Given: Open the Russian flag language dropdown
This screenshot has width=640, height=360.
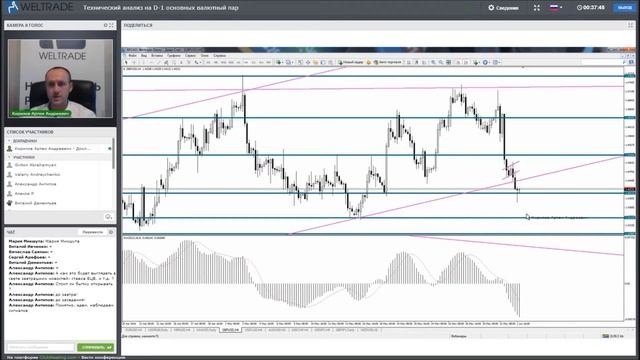Looking at the screenshot, I should (x=556, y=7).
